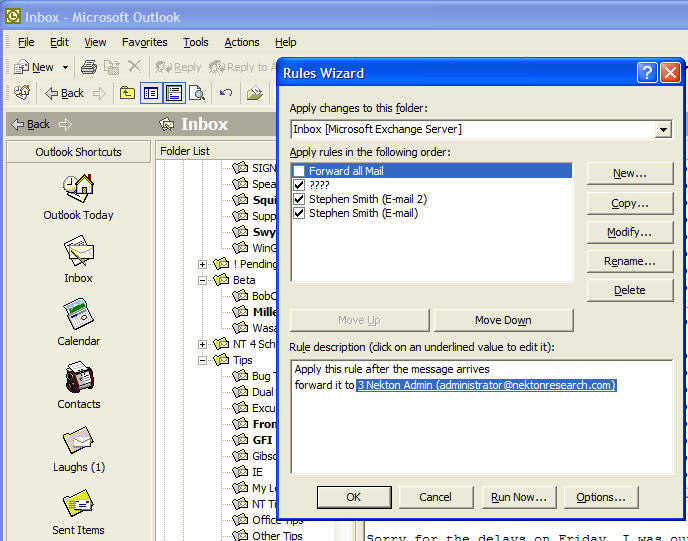Open the Favorites menu
This screenshot has height=541, width=688.
(x=145, y=42)
